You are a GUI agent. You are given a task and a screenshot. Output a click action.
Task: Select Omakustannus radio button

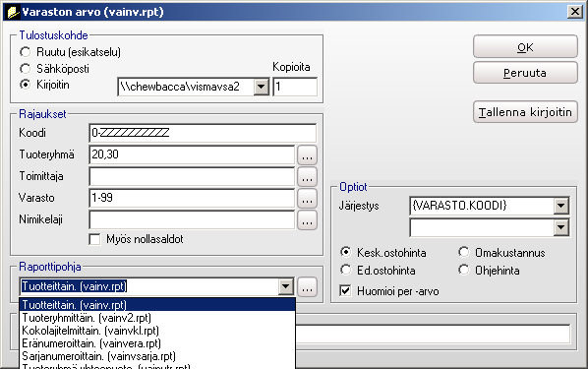coord(464,252)
